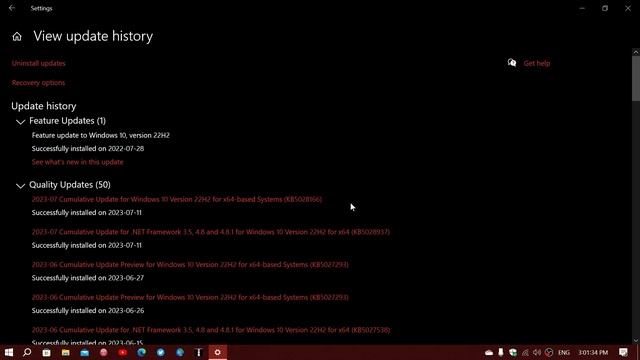Click the vertical scrollbar thumb

point(636,78)
